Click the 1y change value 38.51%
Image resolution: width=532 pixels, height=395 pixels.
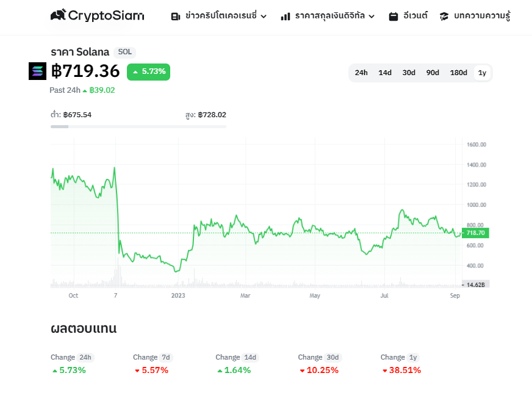click(401, 370)
